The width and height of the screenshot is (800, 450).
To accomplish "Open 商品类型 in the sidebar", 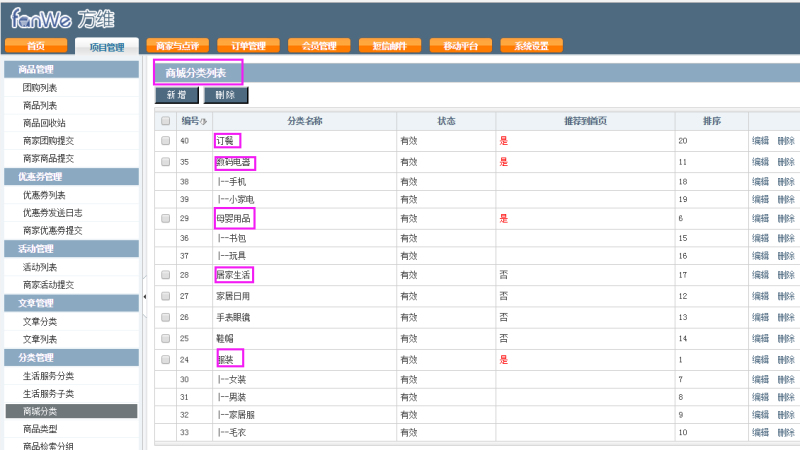I will [40, 429].
